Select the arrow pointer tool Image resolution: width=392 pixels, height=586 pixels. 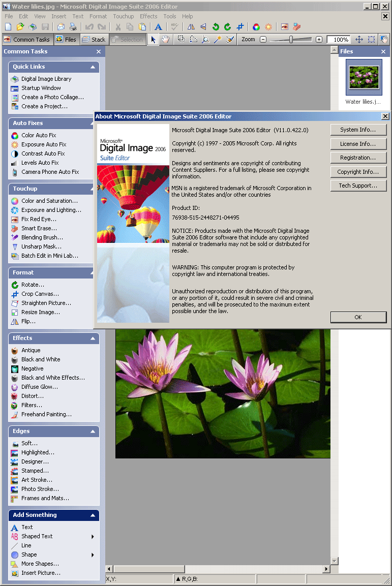coord(153,40)
